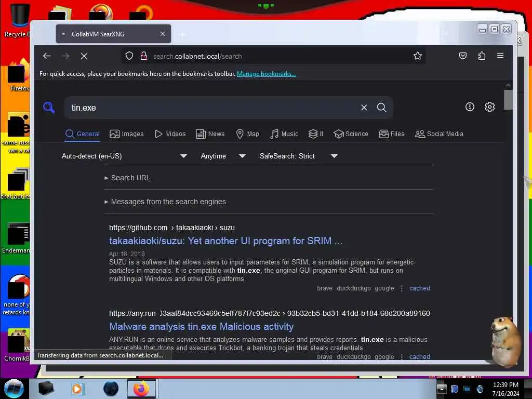Switch to the Files tab
The image size is (532, 399).
coord(392,134)
